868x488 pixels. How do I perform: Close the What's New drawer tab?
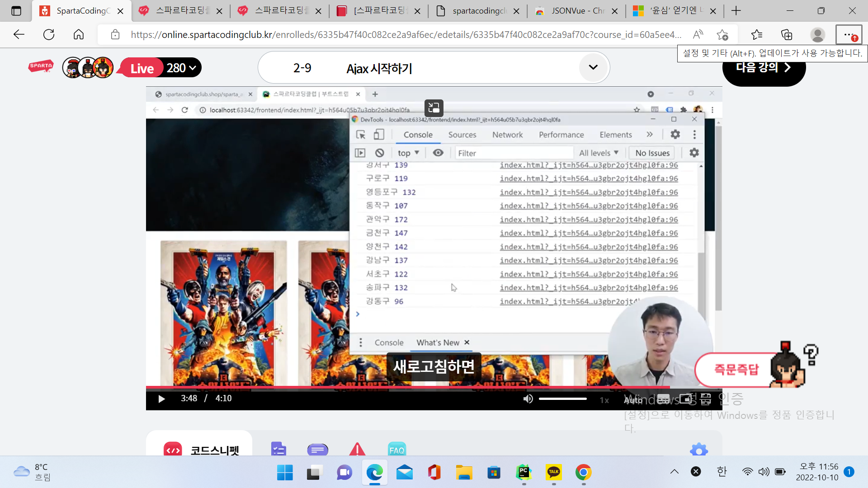coord(467,342)
